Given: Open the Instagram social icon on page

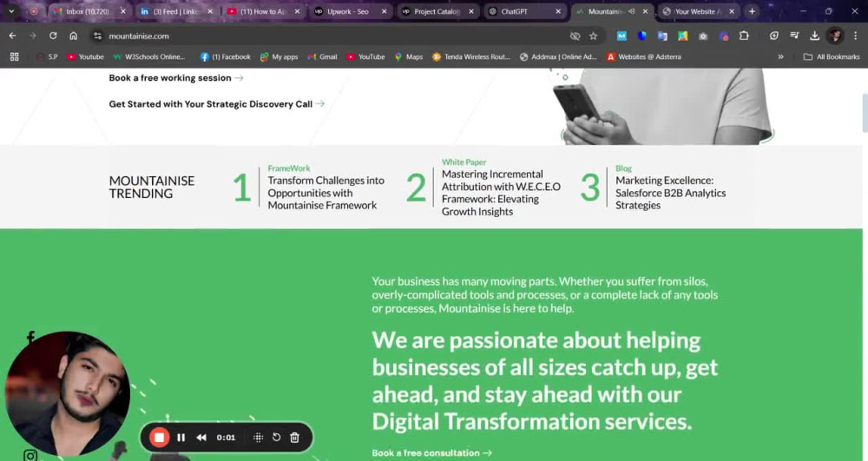Looking at the screenshot, I should tap(30, 456).
